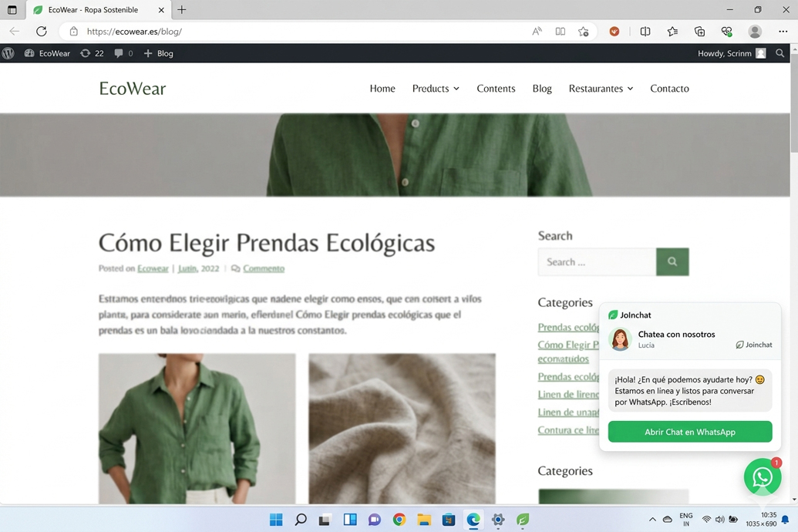The height and width of the screenshot is (532, 798).
Task: Open Immersive Reader icon in address bar
Action: [x=561, y=32]
